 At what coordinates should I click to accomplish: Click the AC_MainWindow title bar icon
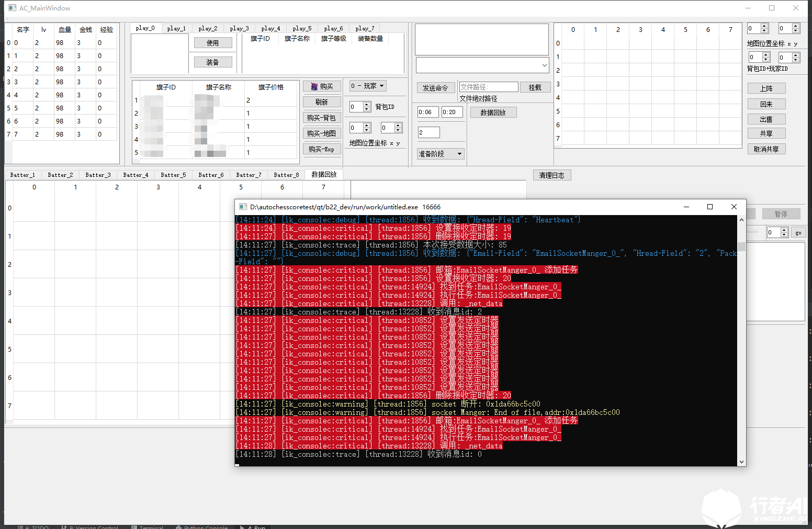click(x=13, y=8)
